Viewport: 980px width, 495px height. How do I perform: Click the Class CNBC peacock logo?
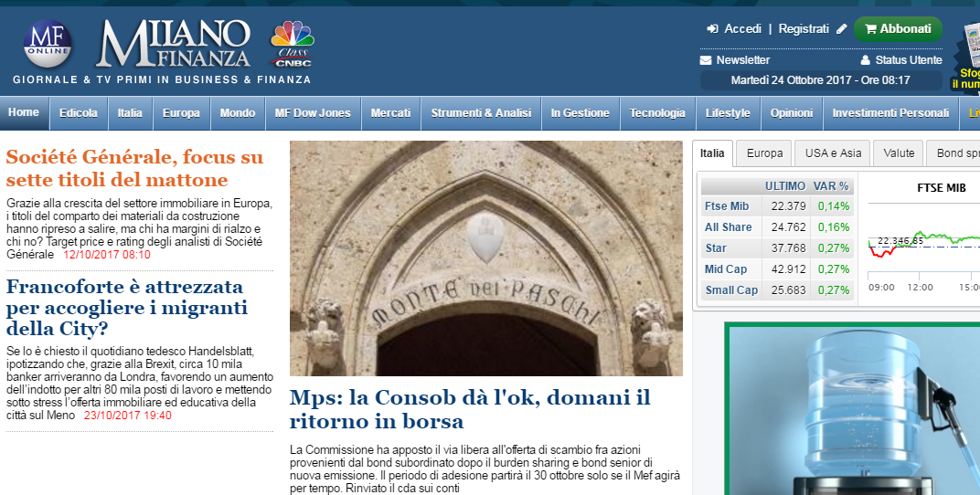pyautogui.click(x=293, y=44)
